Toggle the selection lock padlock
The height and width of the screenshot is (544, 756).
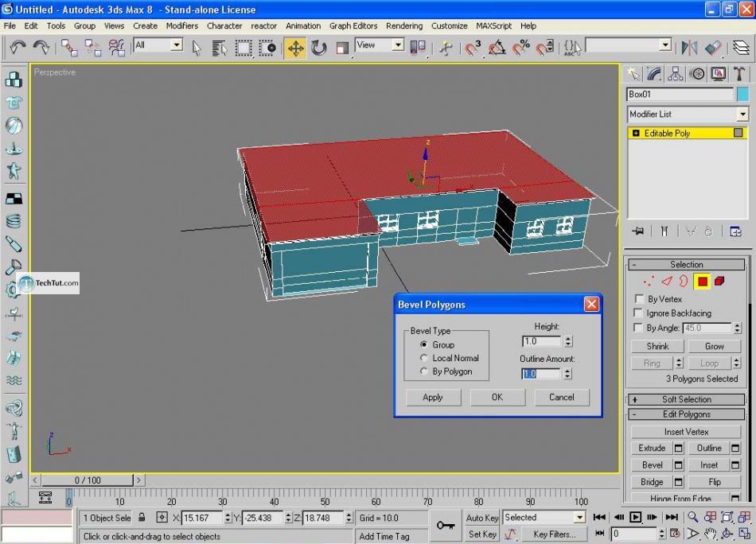point(142,518)
